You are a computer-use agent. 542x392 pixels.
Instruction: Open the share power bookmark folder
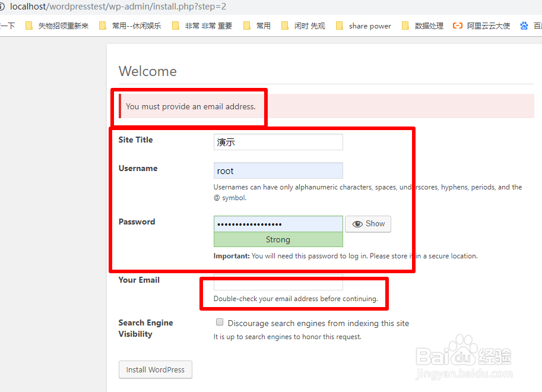363,26
